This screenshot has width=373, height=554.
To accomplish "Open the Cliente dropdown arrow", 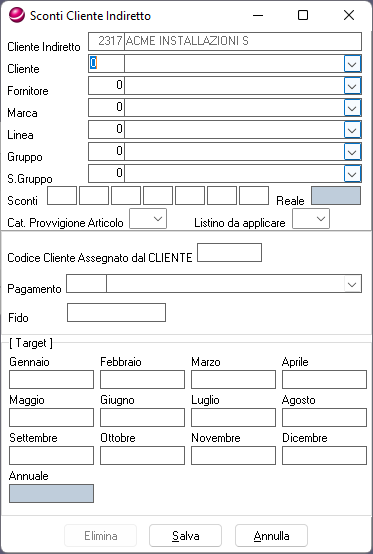I will [352, 64].
